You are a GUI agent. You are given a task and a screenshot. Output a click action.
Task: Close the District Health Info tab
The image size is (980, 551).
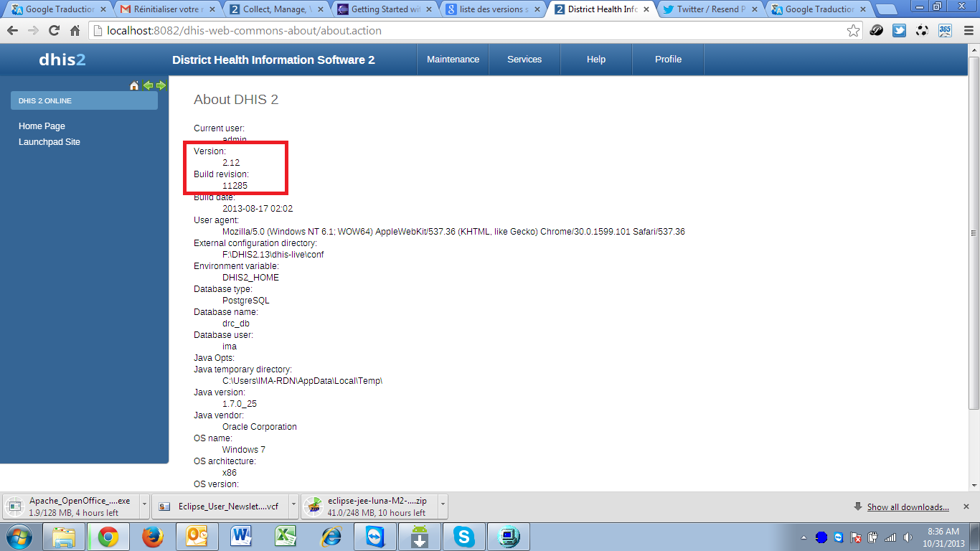click(x=647, y=10)
